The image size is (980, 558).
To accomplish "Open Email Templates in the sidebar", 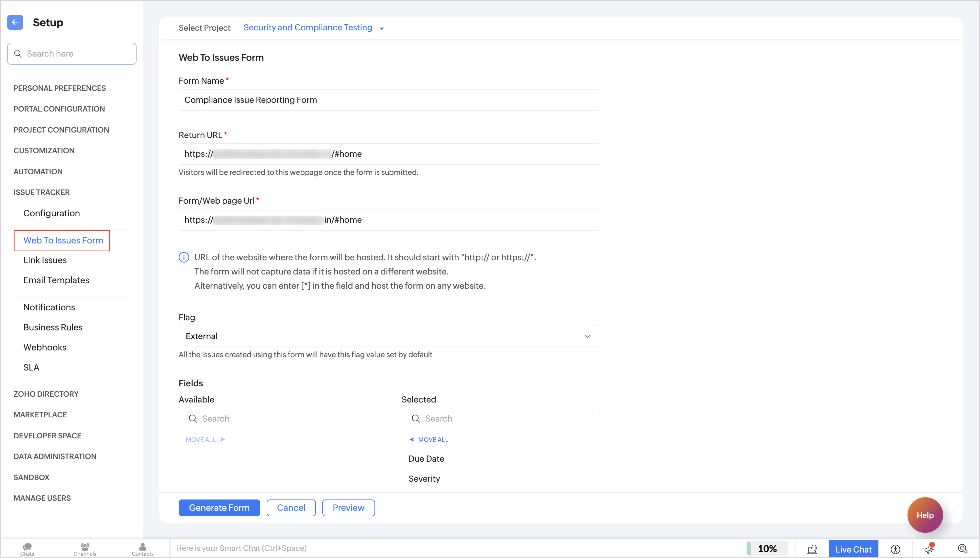I will (56, 280).
